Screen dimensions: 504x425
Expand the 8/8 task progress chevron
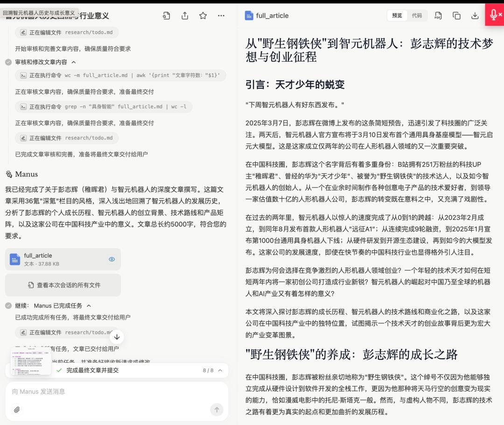coord(220,370)
